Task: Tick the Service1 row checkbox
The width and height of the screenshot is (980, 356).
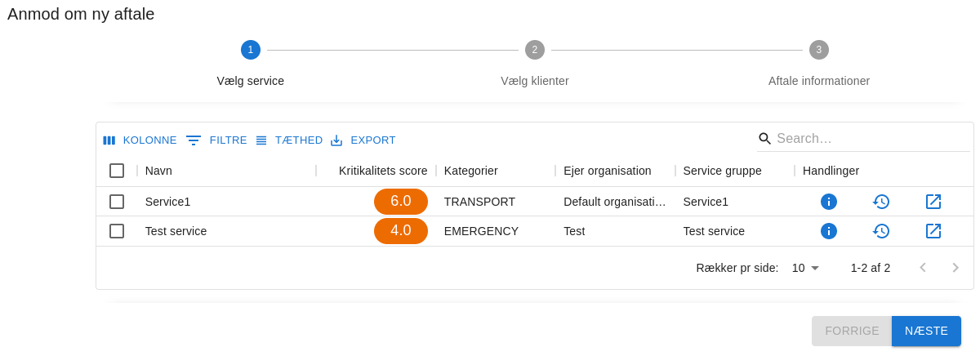Action: point(117,202)
